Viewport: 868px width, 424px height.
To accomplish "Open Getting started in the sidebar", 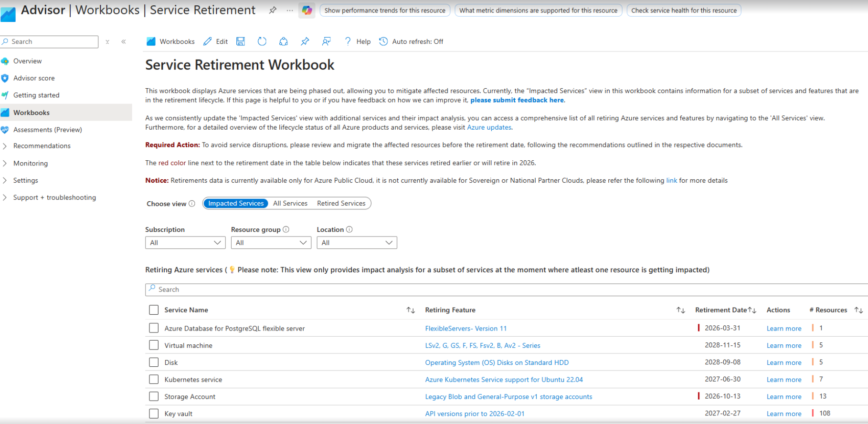I will point(36,95).
